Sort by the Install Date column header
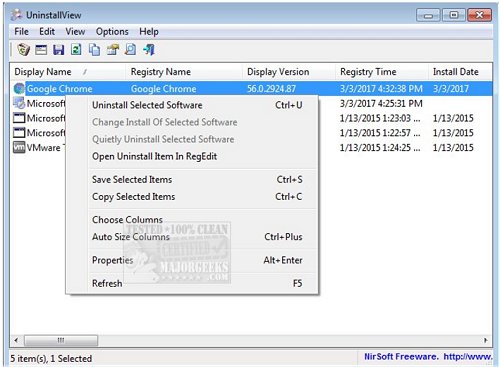Image resolution: width=500 pixels, height=367 pixels. click(x=460, y=72)
